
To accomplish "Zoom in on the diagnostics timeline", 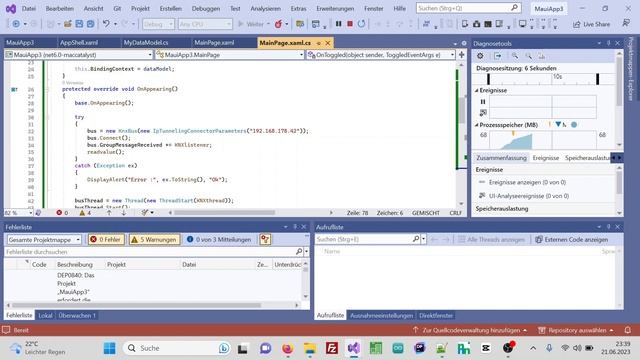I will click(x=515, y=56).
